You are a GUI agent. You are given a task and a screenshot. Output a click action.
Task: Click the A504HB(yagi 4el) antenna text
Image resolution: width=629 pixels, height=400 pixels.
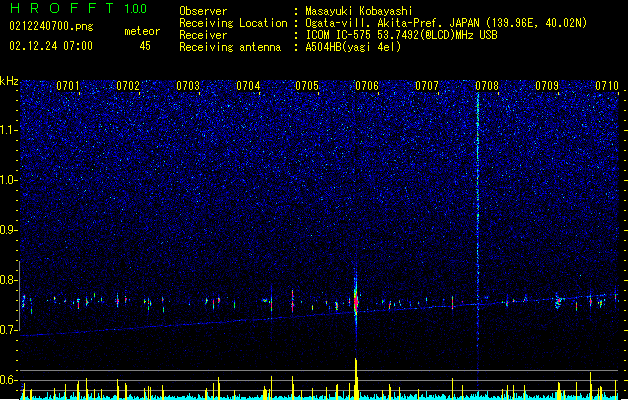click(353, 47)
